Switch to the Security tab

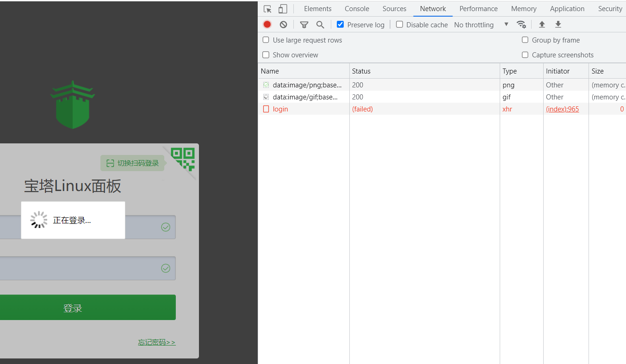coord(610,9)
